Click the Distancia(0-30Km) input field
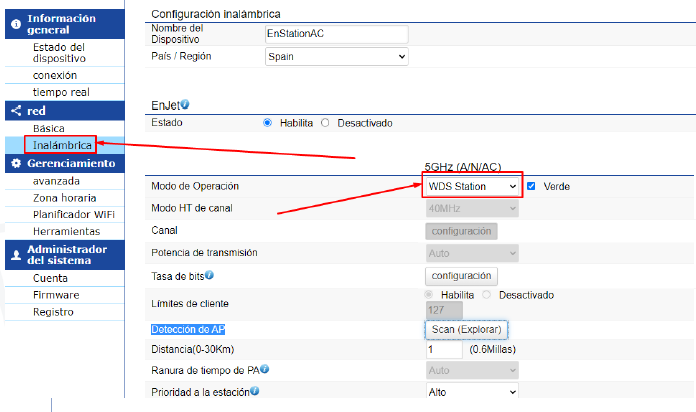Image resolution: width=696 pixels, height=412 pixels. (444, 349)
